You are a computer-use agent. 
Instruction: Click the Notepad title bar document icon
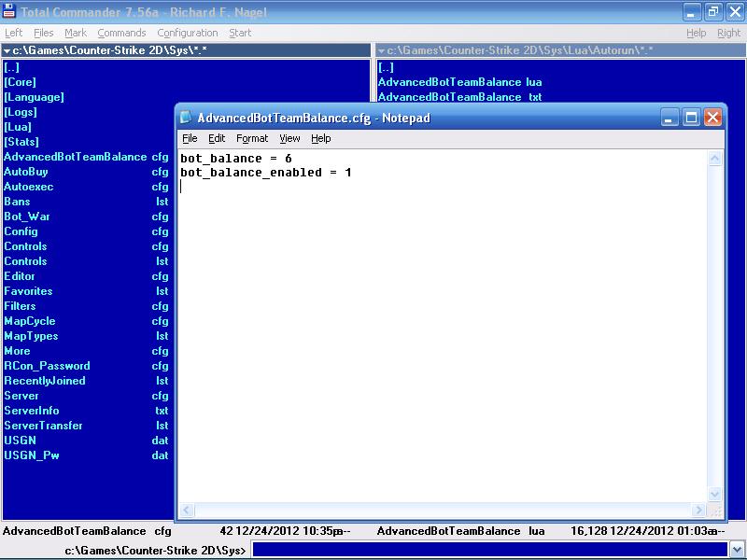tap(186, 118)
